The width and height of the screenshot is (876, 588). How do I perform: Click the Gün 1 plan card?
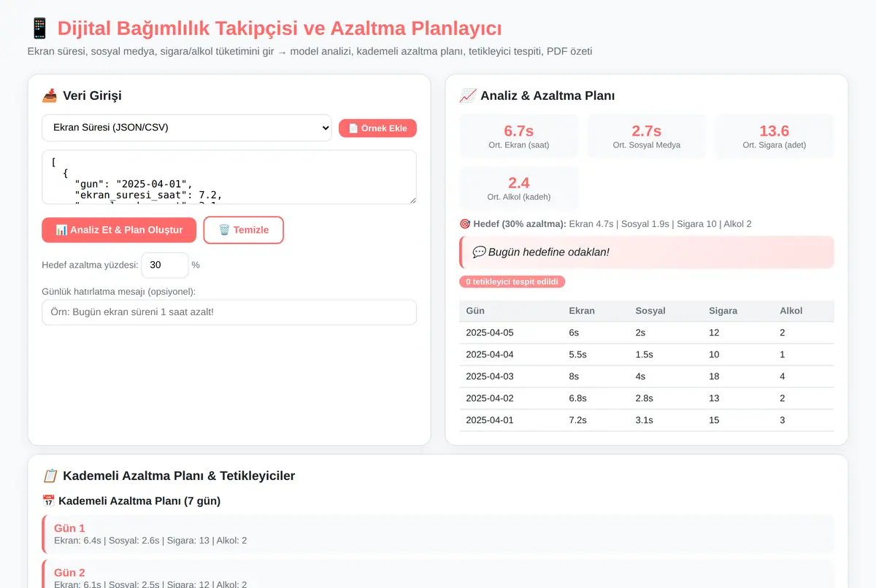click(x=438, y=534)
